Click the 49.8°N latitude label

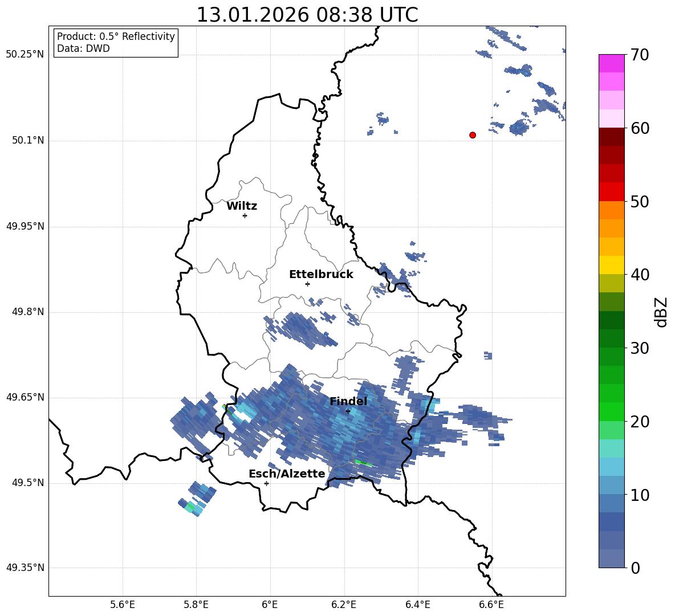[x=28, y=312]
